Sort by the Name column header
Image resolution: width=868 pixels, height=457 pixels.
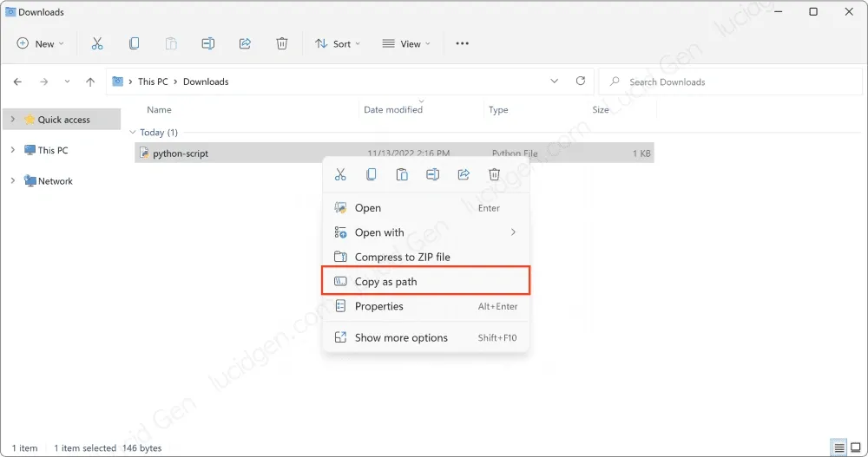[x=159, y=109]
